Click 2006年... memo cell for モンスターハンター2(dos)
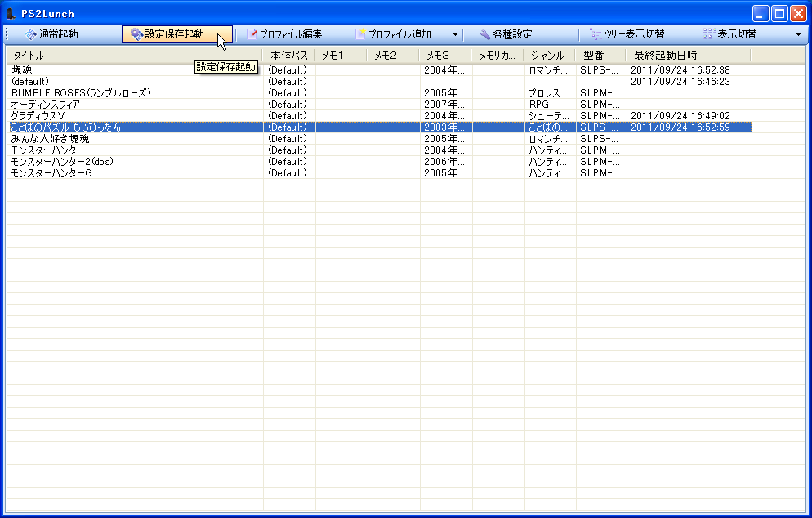Viewport: 812px width, 518px height. [x=444, y=161]
